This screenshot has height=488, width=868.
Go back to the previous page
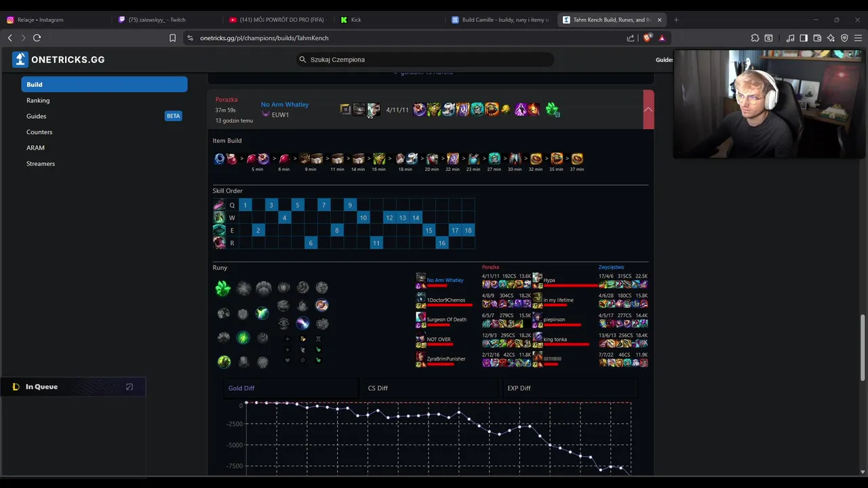click(9, 38)
